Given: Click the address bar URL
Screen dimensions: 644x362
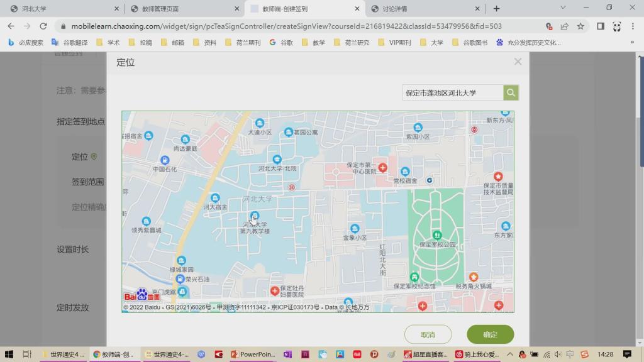Looking at the screenshot, I should 286,26.
